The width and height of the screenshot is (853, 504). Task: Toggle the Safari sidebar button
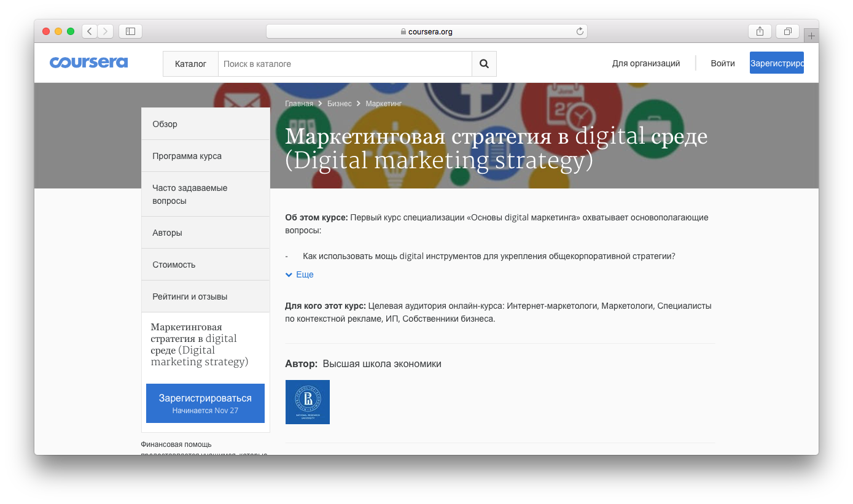click(130, 31)
